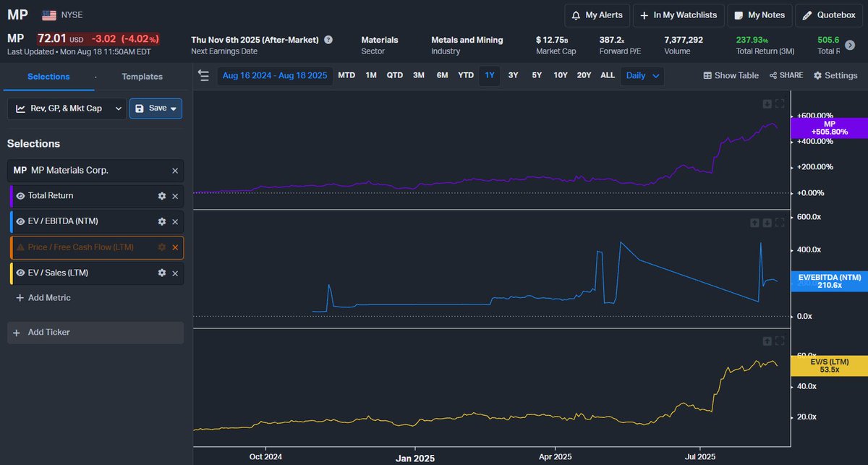Click Add Ticker
Viewport: 868px width, 465px height.
[95, 333]
